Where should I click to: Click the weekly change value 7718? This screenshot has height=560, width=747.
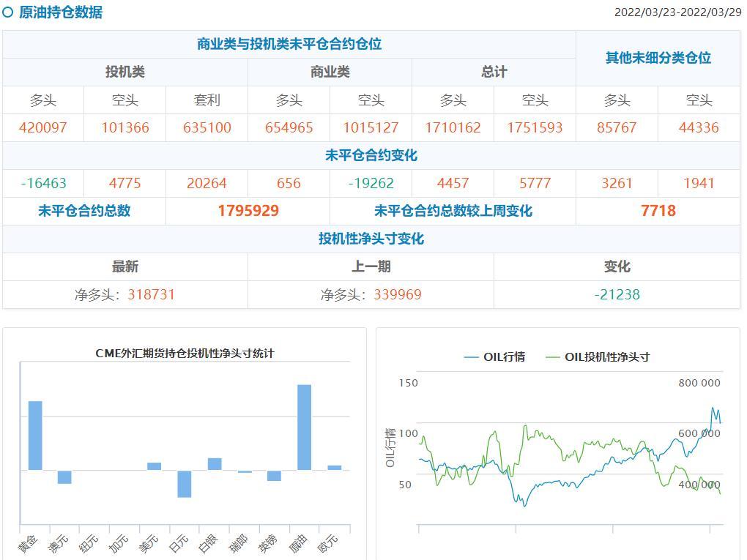[658, 211]
